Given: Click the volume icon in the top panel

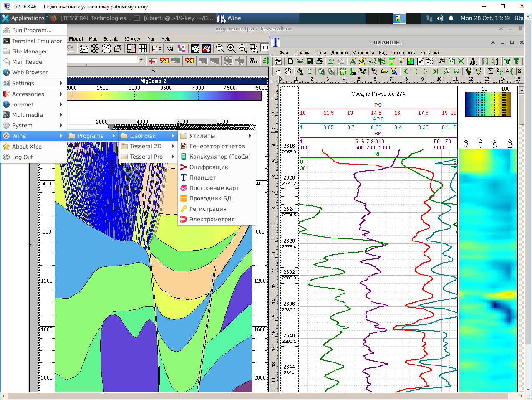Looking at the screenshot, I should pyautogui.click(x=440, y=18).
